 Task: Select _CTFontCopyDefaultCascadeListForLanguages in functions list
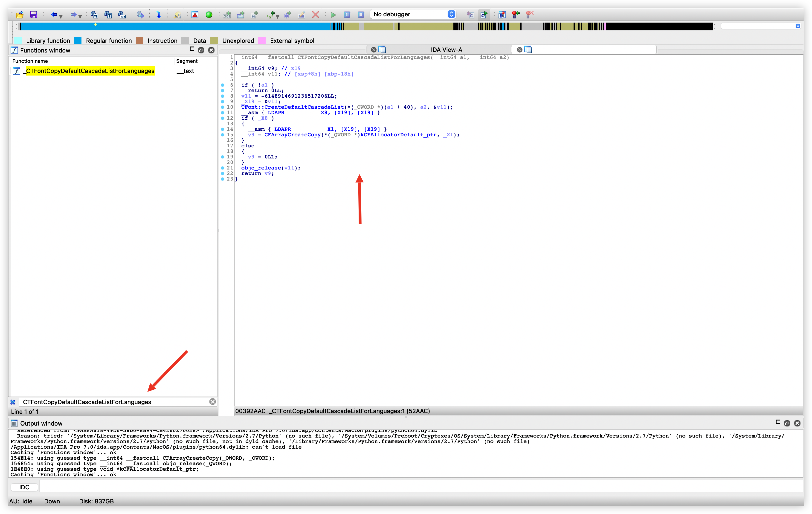pyautogui.click(x=90, y=71)
